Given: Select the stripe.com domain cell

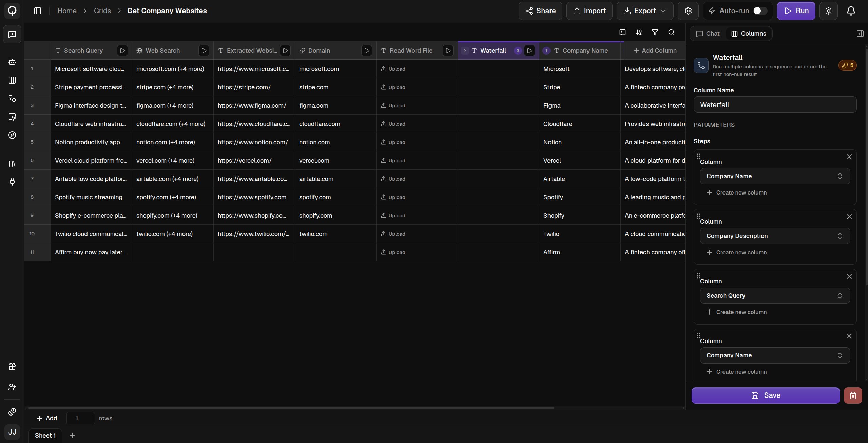Looking at the screenshot, I should point(335,87).
